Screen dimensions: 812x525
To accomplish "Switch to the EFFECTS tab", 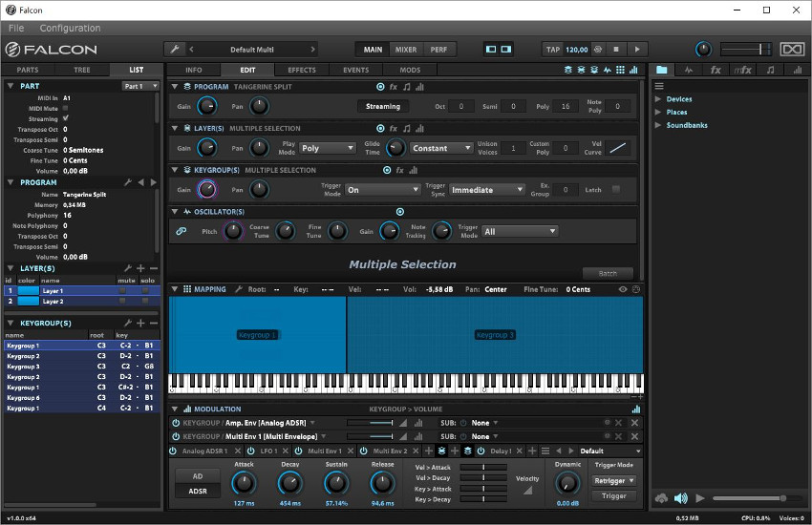I will point(302,70).
